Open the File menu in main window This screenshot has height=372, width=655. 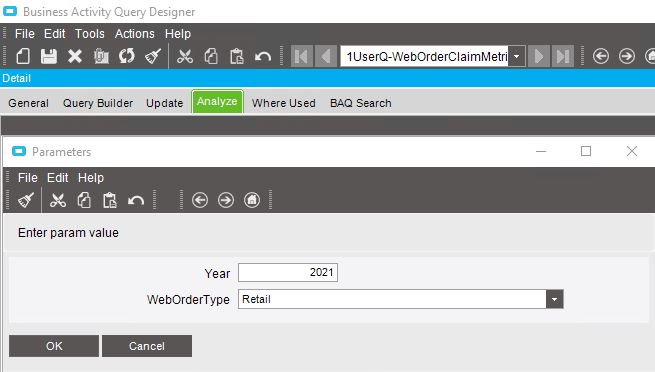click(x=25, y=34)
